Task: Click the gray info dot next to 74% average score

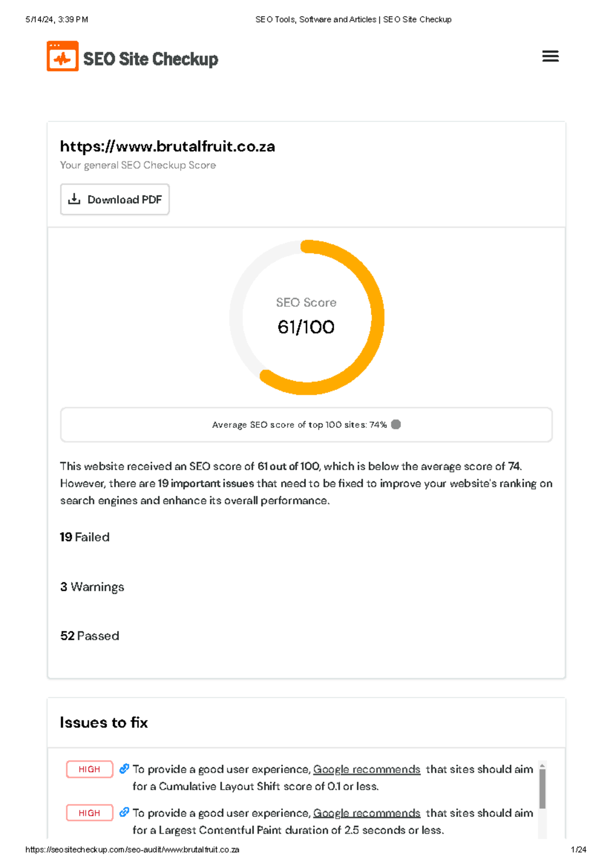Action: (396, 424)
